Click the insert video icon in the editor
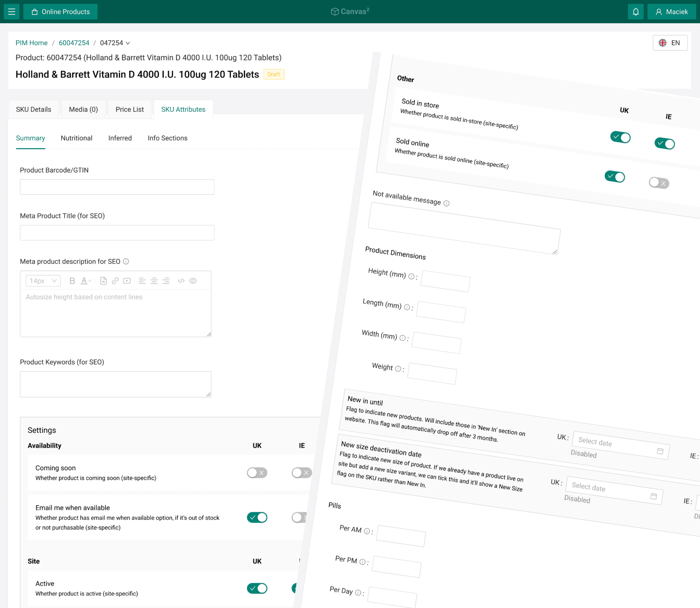700x608 pixels. (127, 281)
